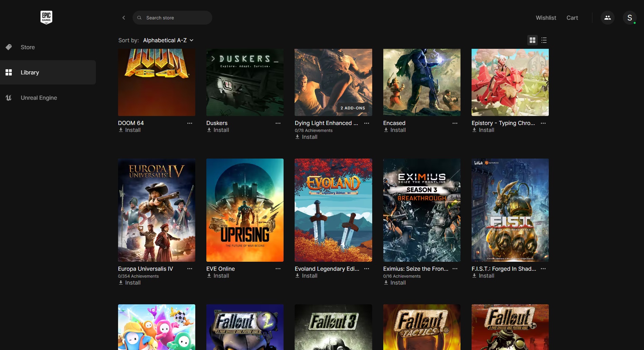Click the Epic Games logo

(46, 17)
